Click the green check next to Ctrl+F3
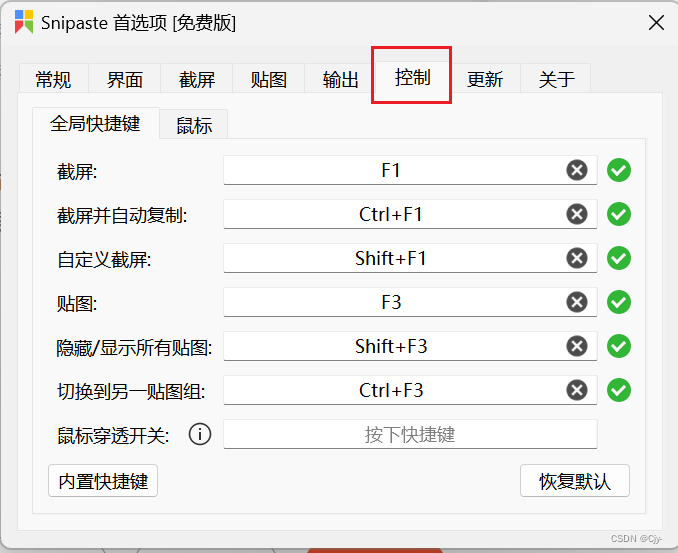678x553 pixels. (619, 390)
